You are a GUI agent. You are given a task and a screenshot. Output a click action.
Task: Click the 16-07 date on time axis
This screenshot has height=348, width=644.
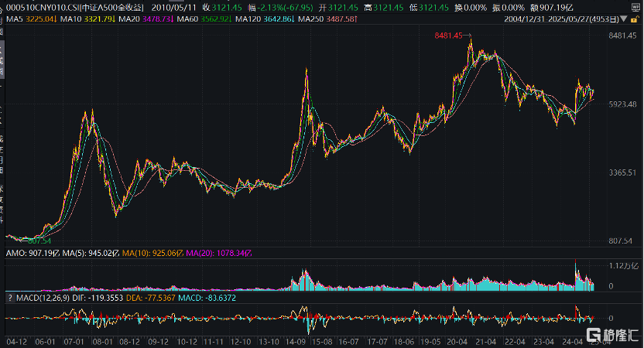pyautogui.click(x=348, y=342)
